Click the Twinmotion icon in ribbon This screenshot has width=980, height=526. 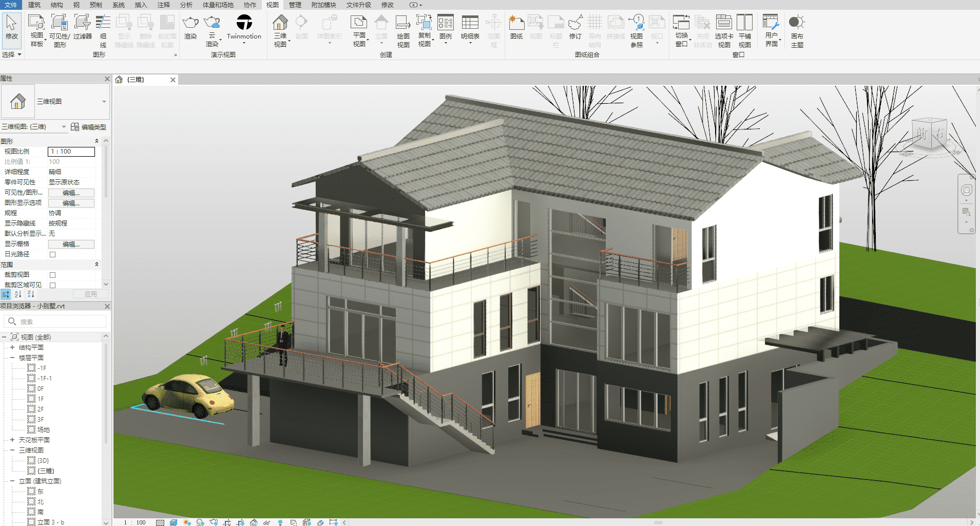coord(244,23)
